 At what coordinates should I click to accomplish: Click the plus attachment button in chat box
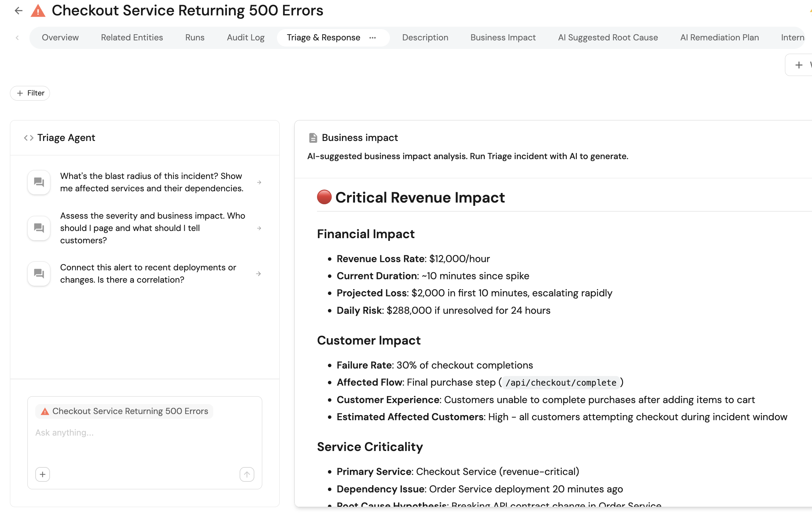pyautogui.click(x=42, y=474)
